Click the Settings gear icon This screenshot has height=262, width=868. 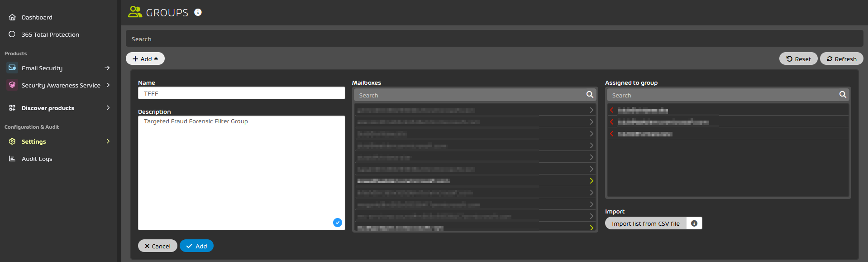pyautogui.click(x=12, y=141)
